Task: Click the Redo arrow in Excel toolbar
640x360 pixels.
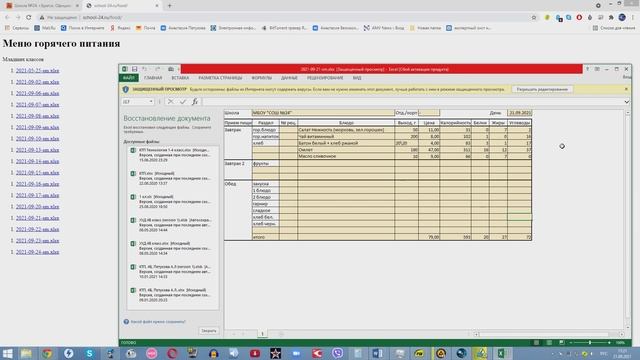Action: [x=158, y=69]
